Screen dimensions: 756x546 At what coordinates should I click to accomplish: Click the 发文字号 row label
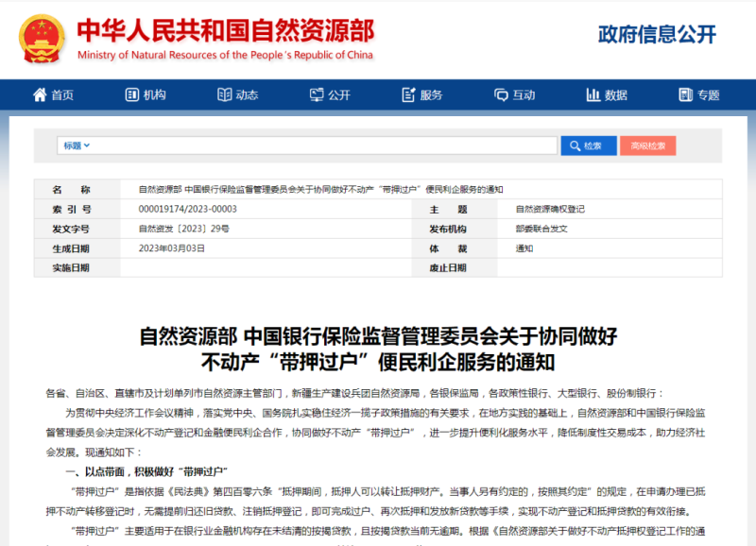[x=71, y=229]
